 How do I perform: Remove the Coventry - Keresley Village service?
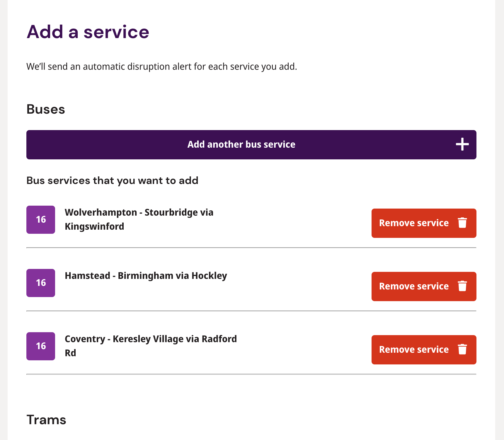[424, 350]
